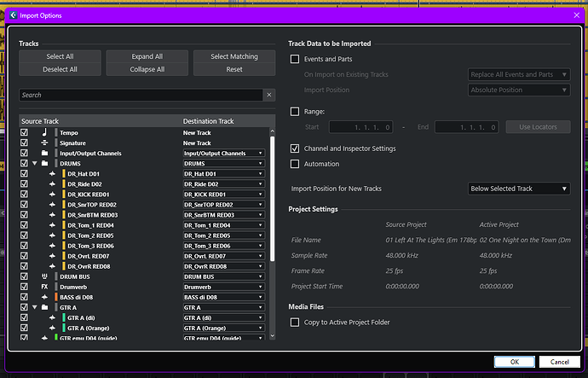The image size is (588, 378).
Task: Click the orange color strip of BASS di D08
Action: 56,297
